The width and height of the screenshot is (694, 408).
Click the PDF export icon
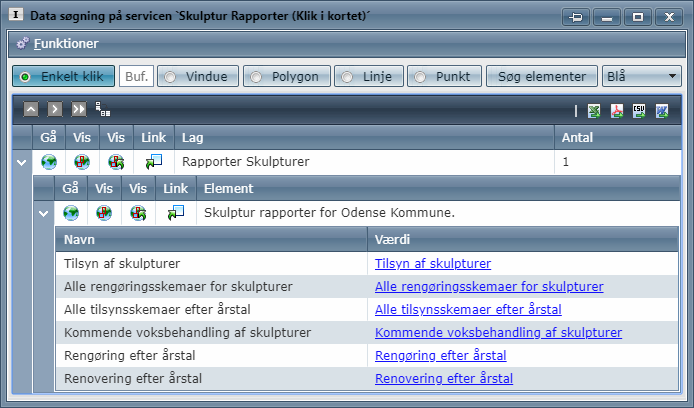pos(617,111)
